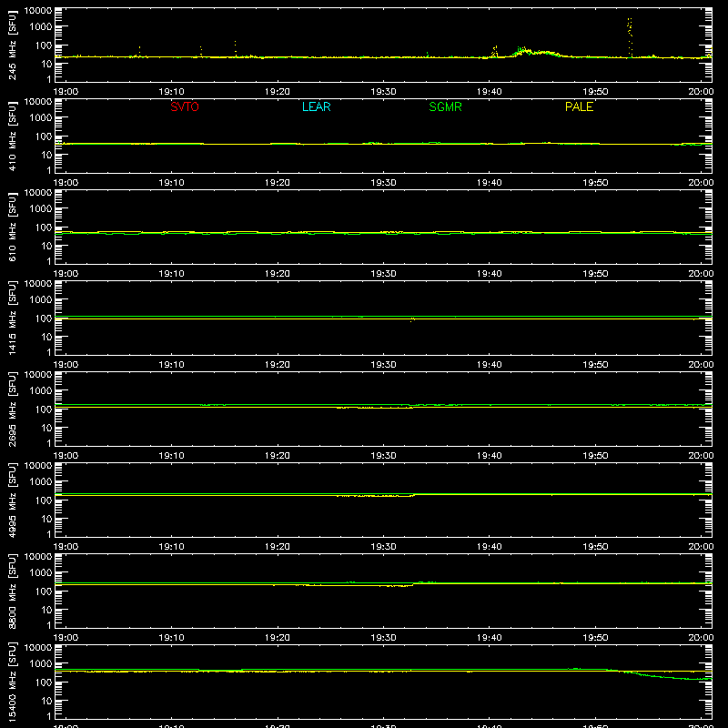Select the '2695 MHz [SFU]' axis title
The image size is (728, 728).
[13, 409]
